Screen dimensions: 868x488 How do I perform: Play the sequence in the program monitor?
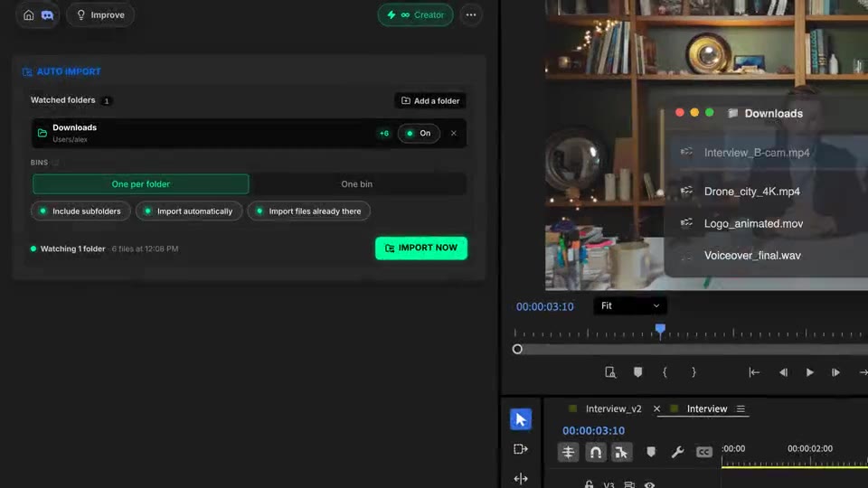(x=809, y=372)
